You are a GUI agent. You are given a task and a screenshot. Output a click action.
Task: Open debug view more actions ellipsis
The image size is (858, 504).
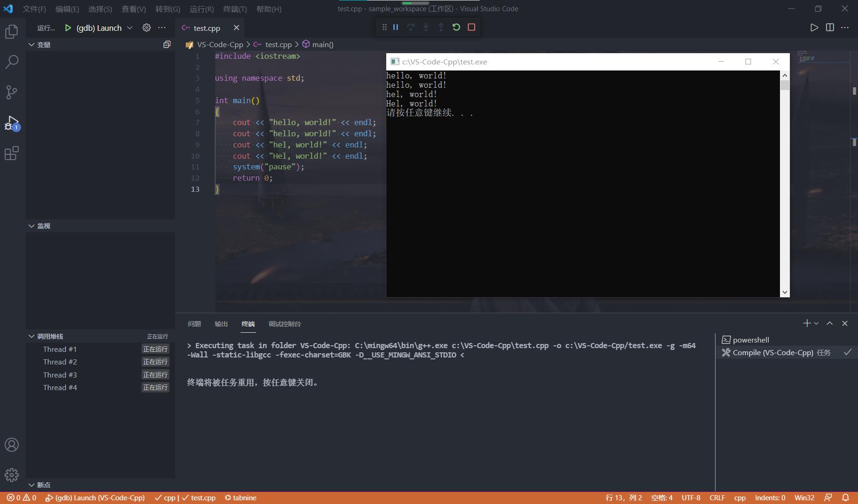tap(162, 28)
